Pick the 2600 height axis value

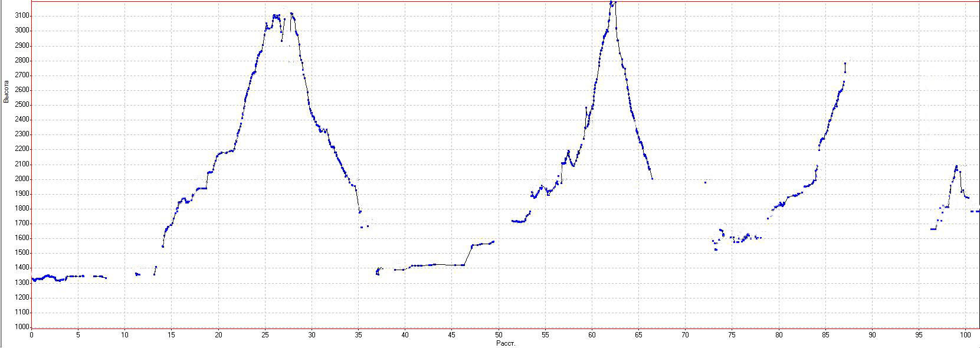point(21,90)
